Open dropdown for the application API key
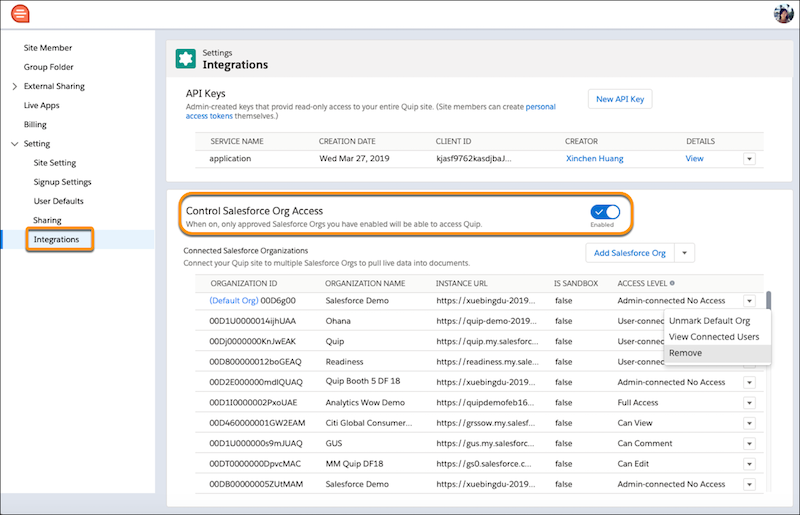This screenshot has height=515, width=800. [x=749, y=159]
